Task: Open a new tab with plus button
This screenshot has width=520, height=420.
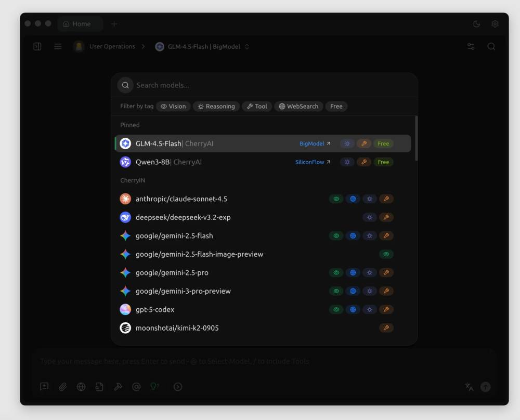Action: point(114,24)
